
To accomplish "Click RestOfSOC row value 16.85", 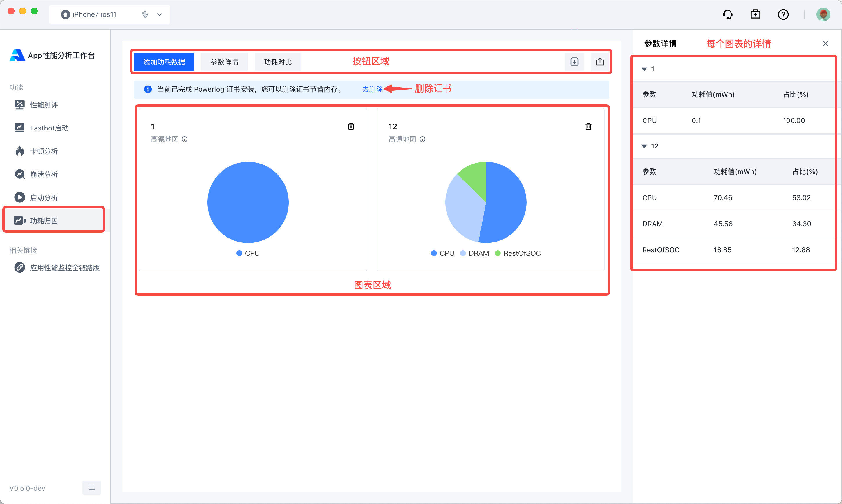I will click(722, 250).
